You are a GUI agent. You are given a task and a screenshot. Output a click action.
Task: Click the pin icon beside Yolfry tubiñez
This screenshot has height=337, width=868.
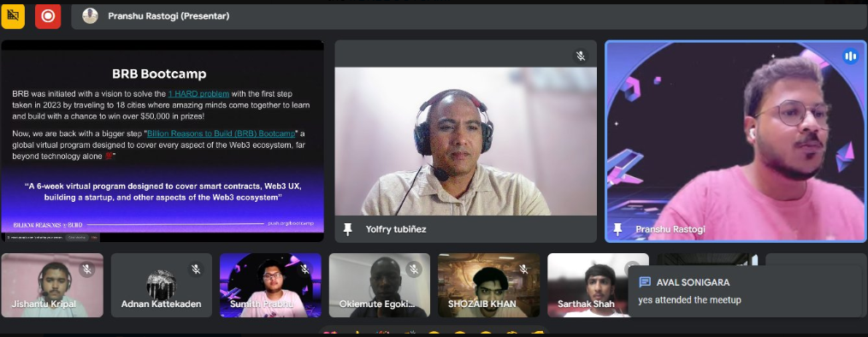coord(348,229)
